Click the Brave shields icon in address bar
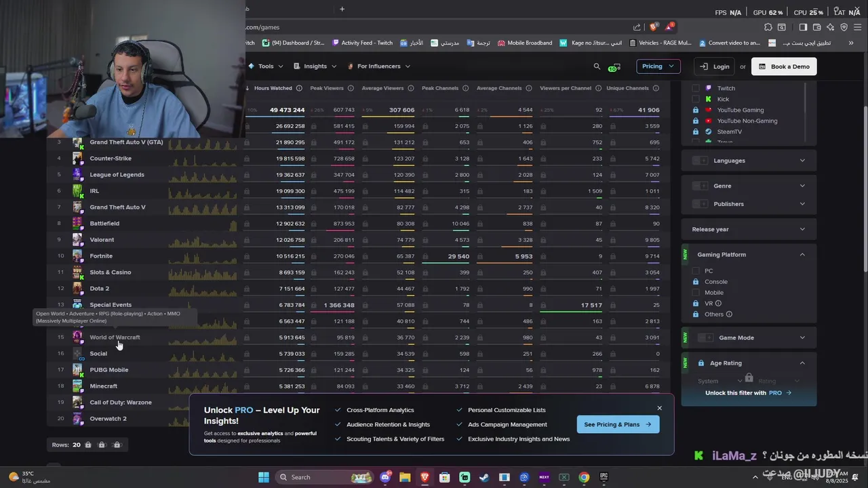 [653, 27]
